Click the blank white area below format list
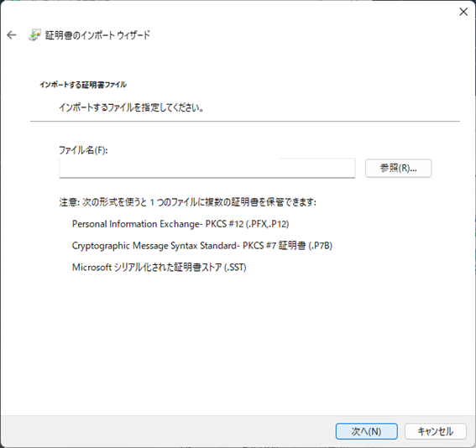This screenshot has width=476, height=448. pyautogui.click(x=238, y=343)
